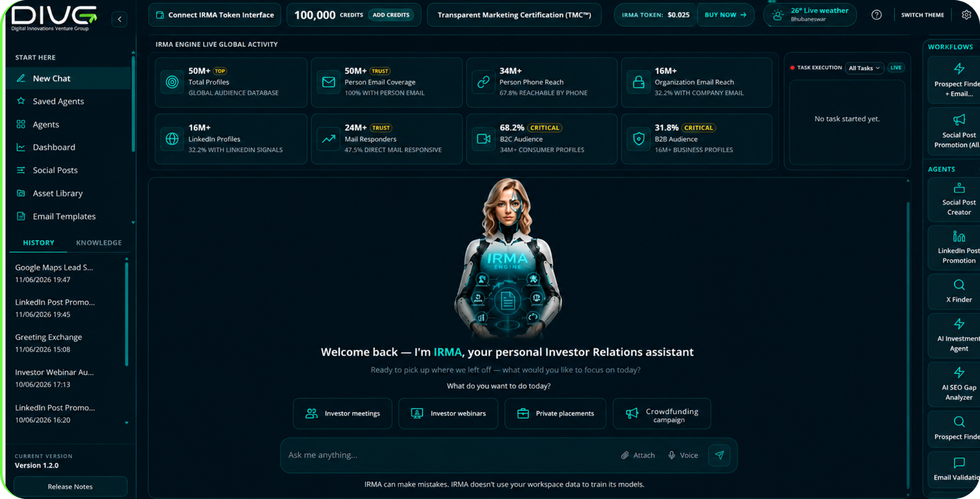Viewport: 980px width, 499px height.
Task: Open Transparent Marketing Certification (TMC) button
Action: (514, 15)
